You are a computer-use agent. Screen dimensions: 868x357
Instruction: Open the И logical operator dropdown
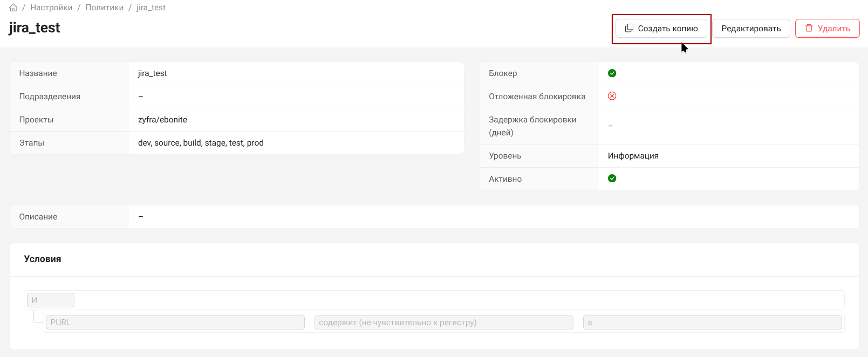pyautogui.click(x=51, y=300)
